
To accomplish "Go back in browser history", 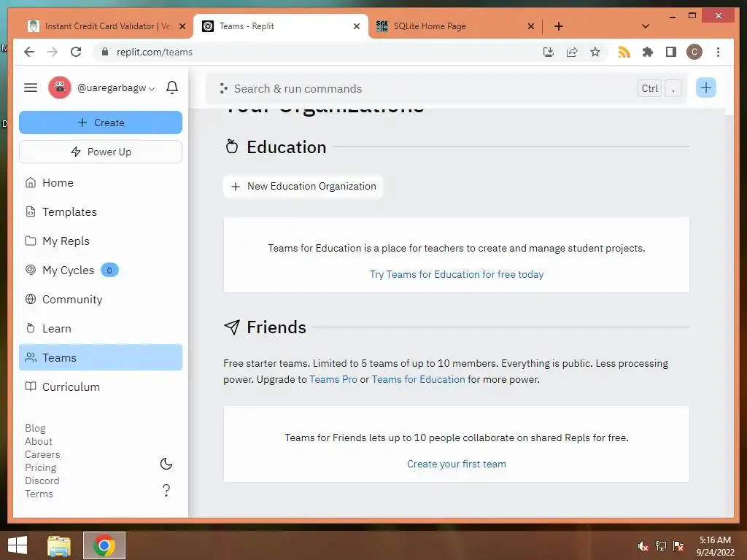I will pyautogui.click(x=29, y=52).
